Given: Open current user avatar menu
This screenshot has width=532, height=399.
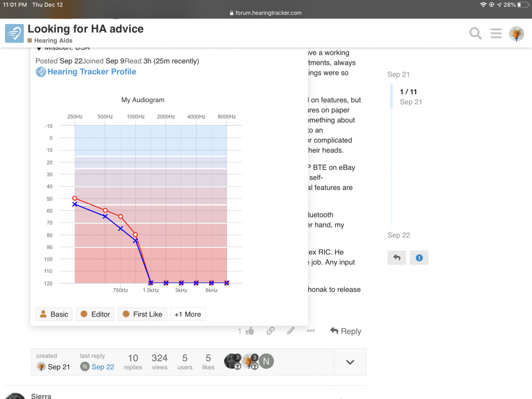Looking at the screenshot, I should click(516, 34).
